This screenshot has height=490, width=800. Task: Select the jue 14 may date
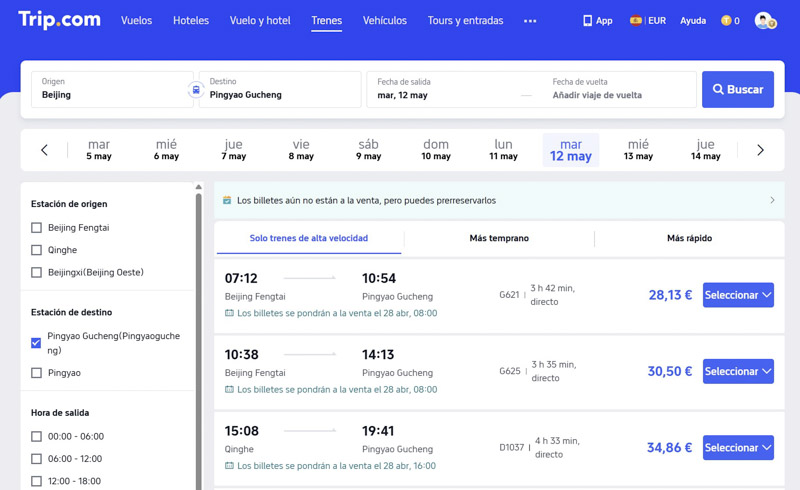(x=706, y=150)
